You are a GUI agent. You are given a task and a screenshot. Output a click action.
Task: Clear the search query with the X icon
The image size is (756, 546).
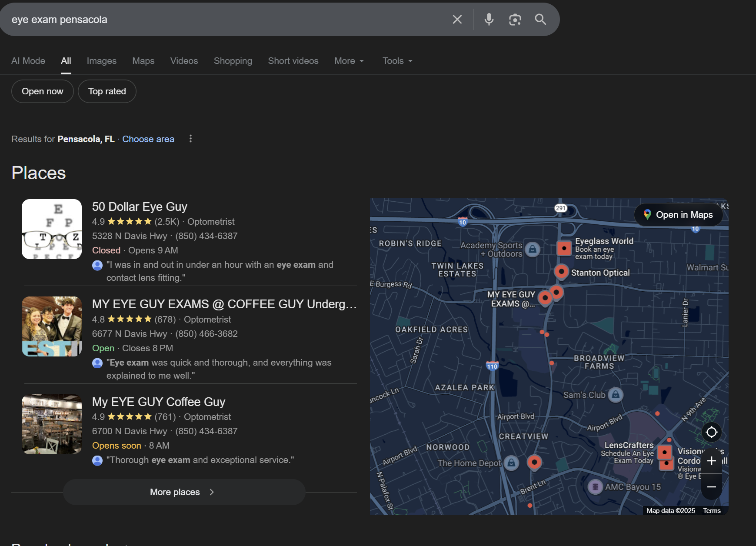tap(457, 20)
